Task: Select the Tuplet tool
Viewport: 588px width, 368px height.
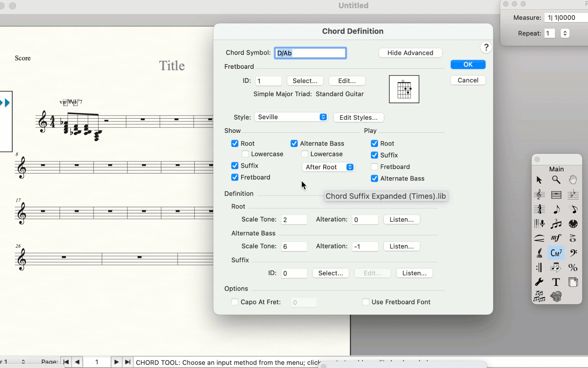Action: coord(556,224)
